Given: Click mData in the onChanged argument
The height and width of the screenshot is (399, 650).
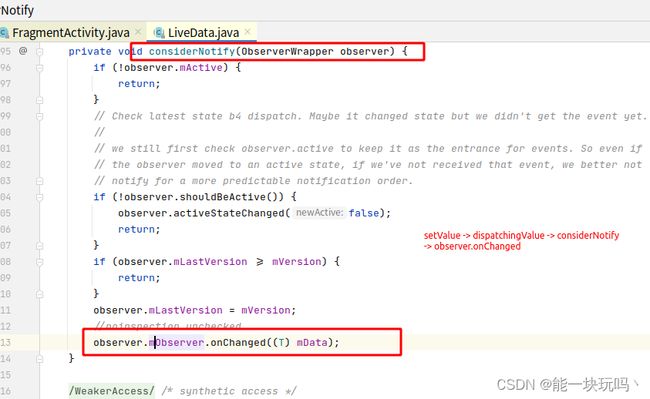Looking at the screenshot, I should pyautogui.click(x=312, y=342).
